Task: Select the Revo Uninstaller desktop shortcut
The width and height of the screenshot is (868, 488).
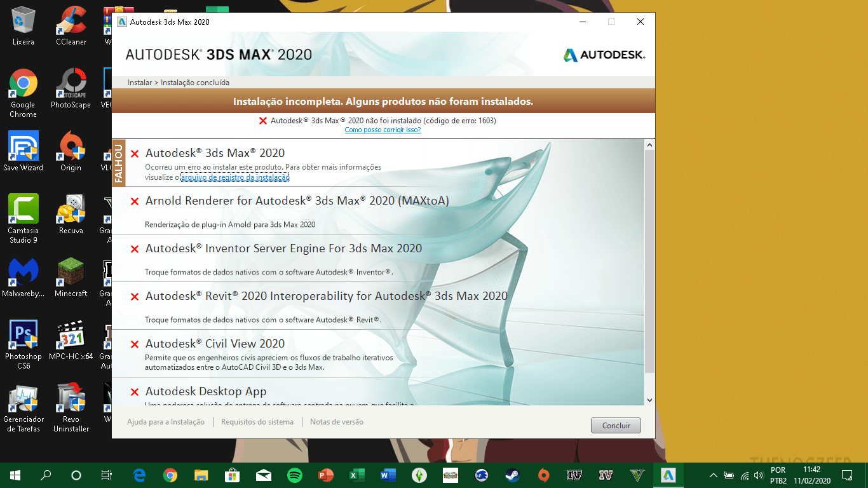Action: (x=71, y=408)
